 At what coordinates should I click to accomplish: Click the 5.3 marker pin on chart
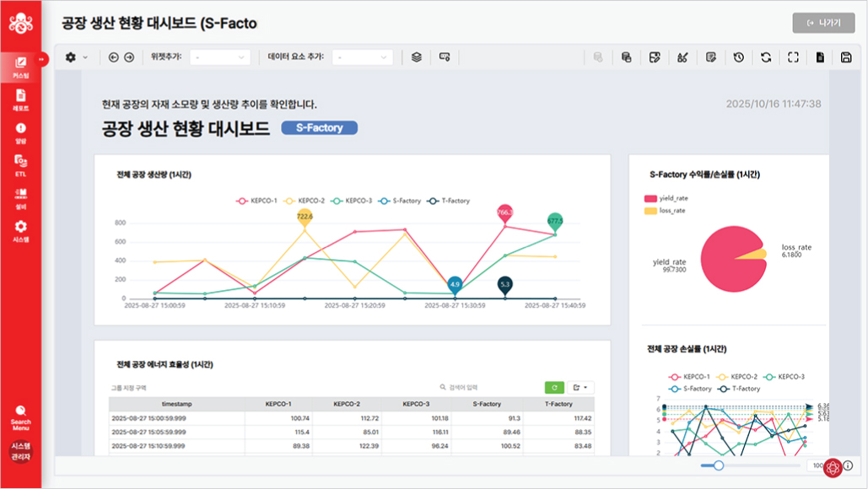(504, 285)
